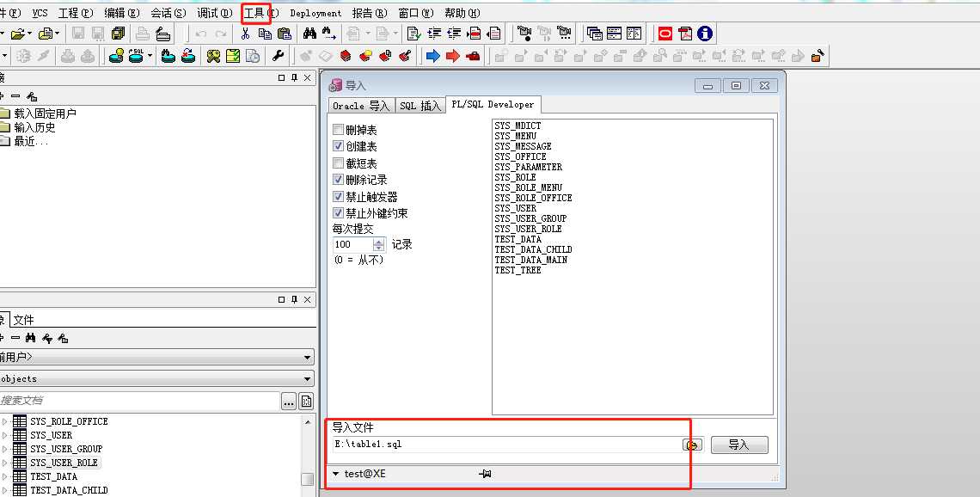The image size is (980, 497).
Task: Click the 导入 button
Action: (x=739, y=445)
